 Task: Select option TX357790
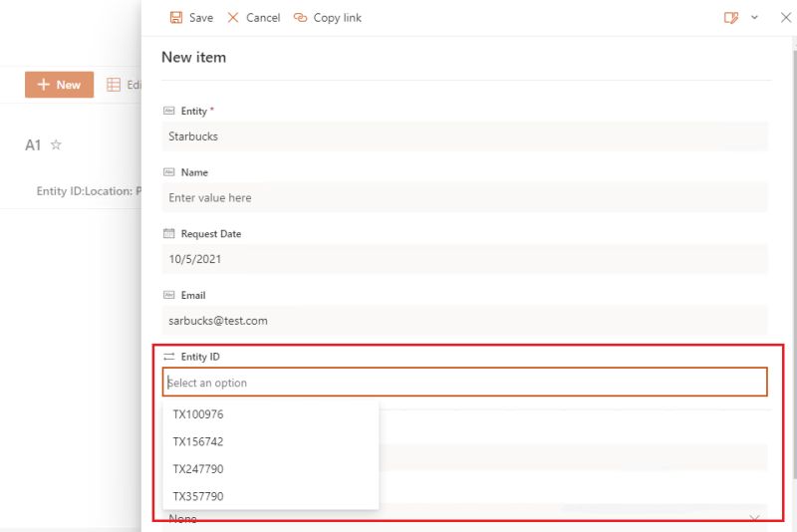click(271, 496)
